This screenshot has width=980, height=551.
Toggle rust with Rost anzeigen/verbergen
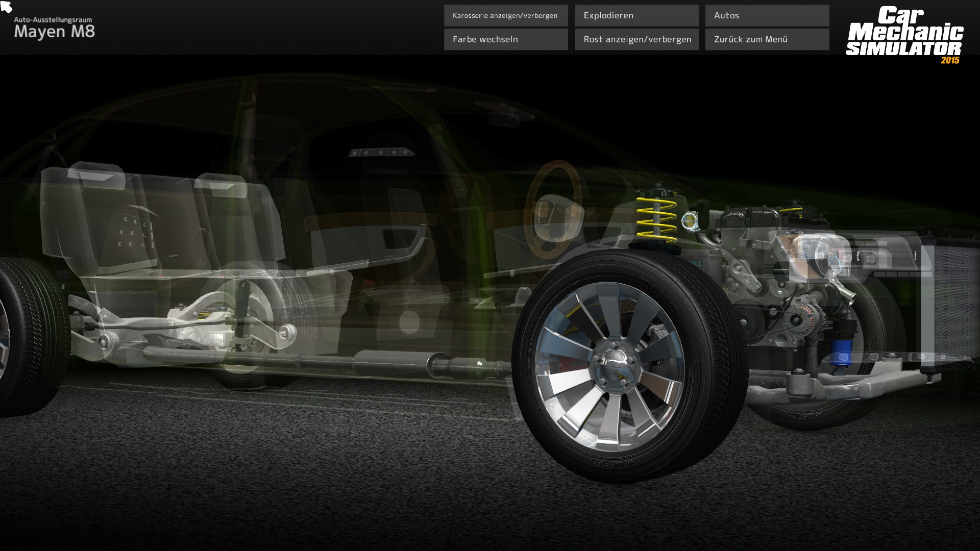click(x=637, y=39)
